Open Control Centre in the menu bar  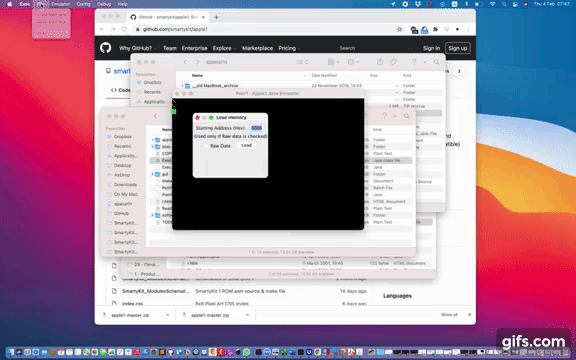(515, 4)
